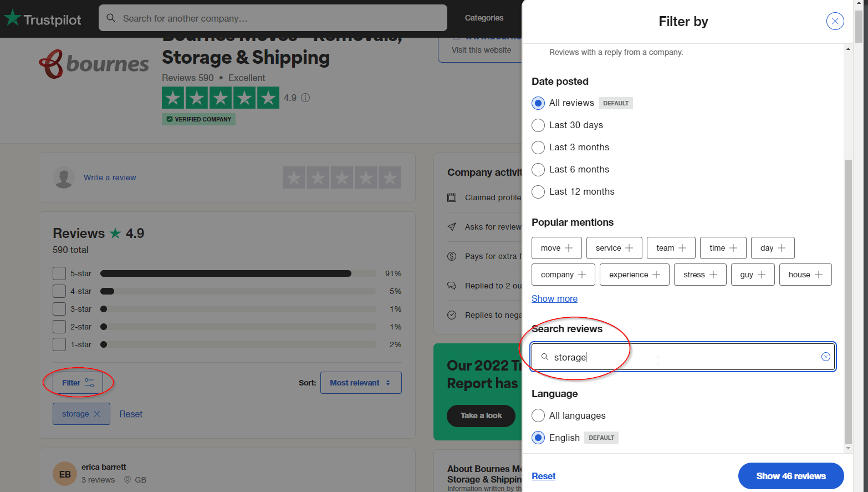Expand popular mentions via Show more

click(x=554, y=298)
